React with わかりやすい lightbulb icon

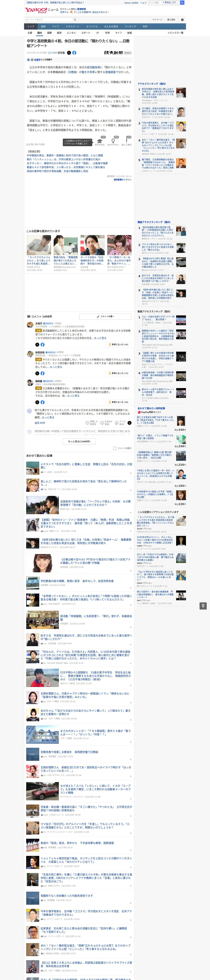coord(113,141)
